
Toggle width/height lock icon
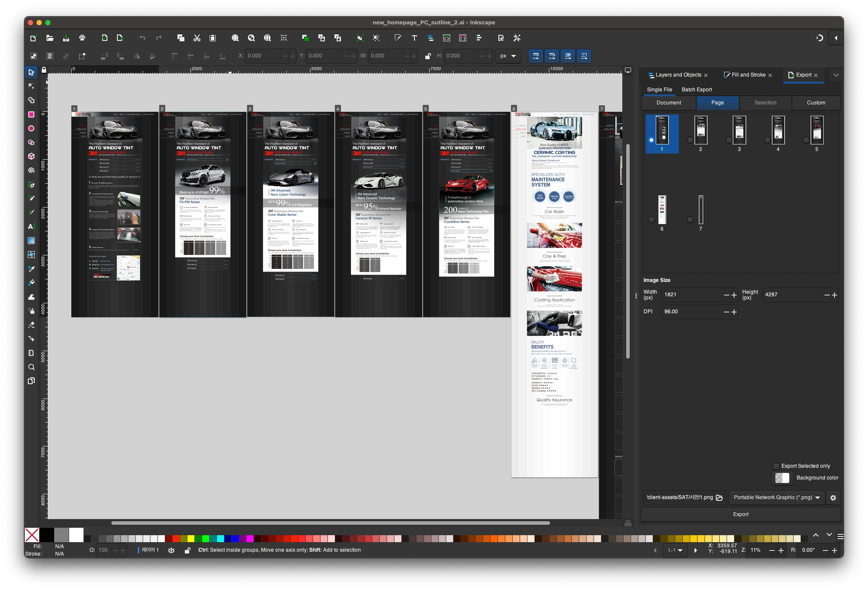[x=428, y=56]
